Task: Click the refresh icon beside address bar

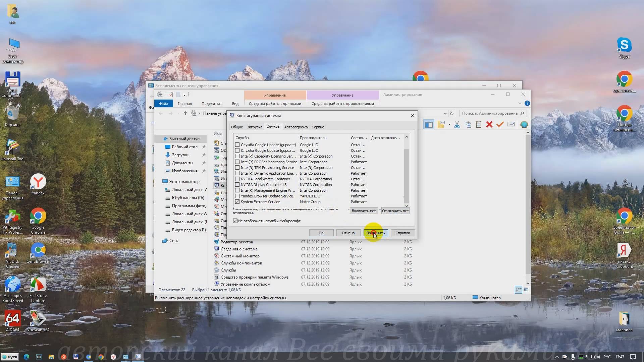Action: click(x=452, y=113)
